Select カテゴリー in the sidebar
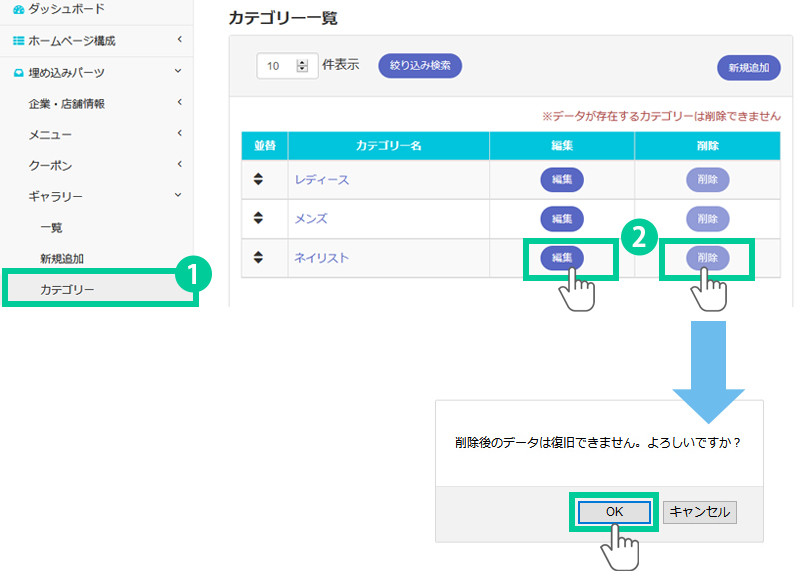Screen dimensions: 800x579 coord(67,289)
